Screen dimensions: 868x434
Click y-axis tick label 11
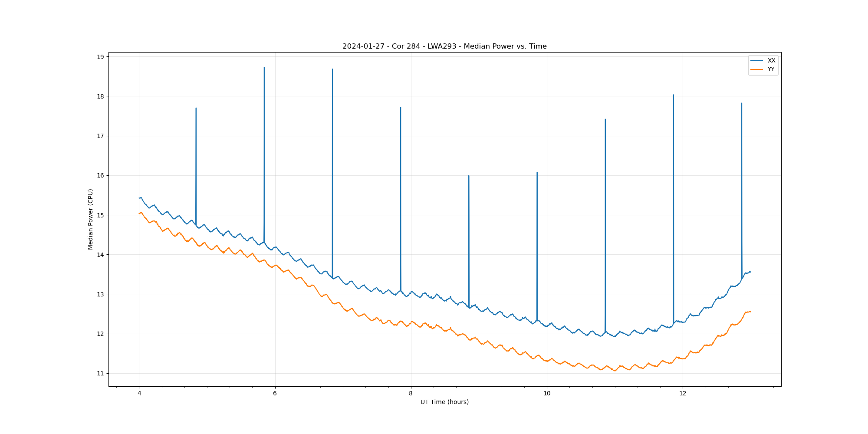coord(100,374)
